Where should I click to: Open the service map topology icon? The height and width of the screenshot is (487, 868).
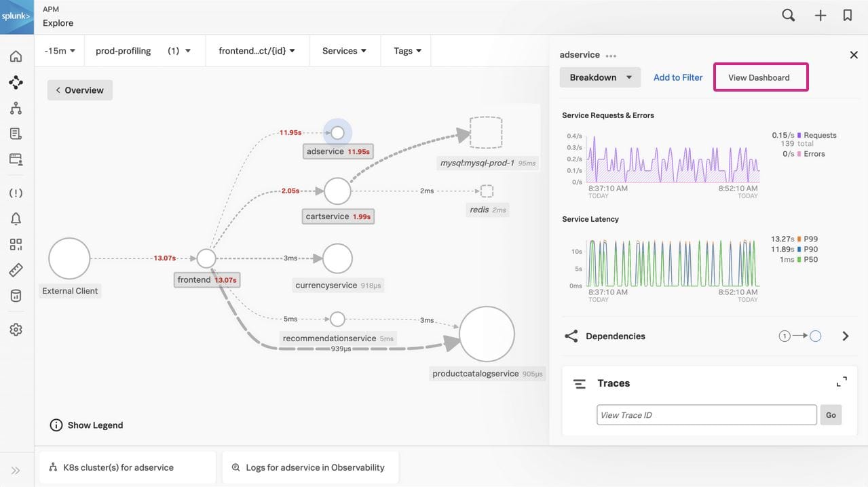click(16, 107)
